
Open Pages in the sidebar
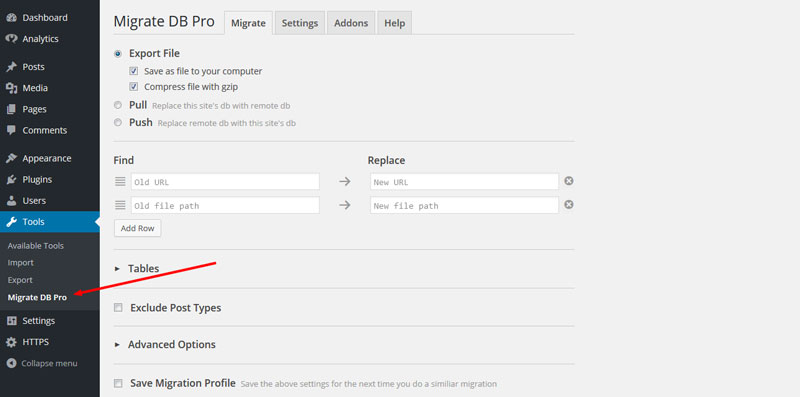point(34,109)
